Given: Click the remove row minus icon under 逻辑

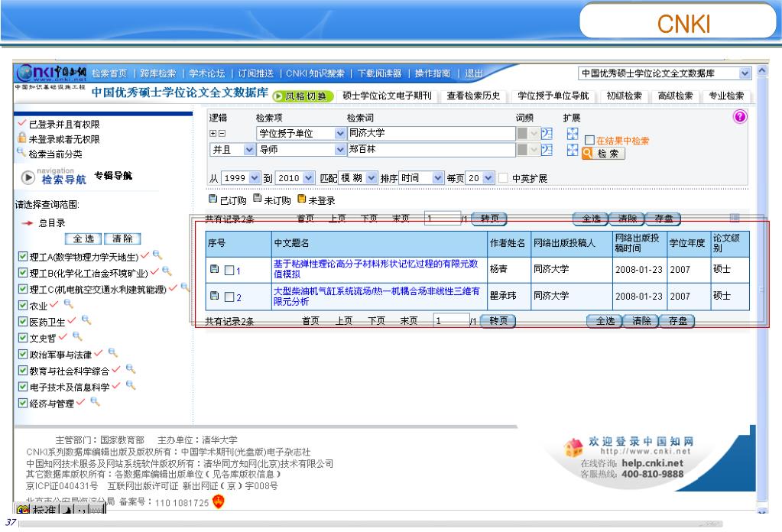Looking at the screenshot, I should click(222, 134).
